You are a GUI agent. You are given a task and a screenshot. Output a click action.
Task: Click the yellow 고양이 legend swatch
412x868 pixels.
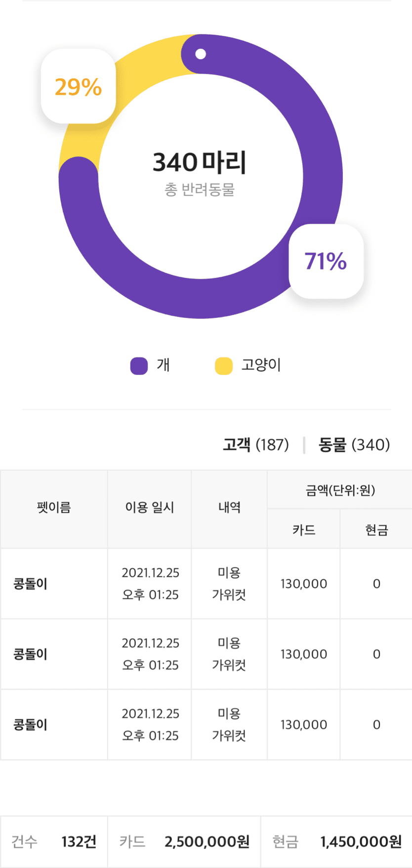pyautogui.click(x=224, y=366)
